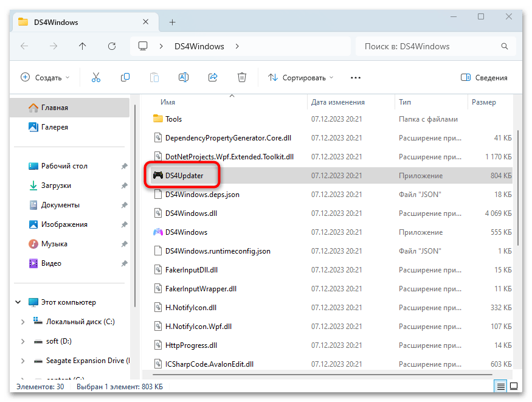The height and width of the screenshot is (402, 532).
Task: Click the search magnifier icon
Action: point(505,46)
